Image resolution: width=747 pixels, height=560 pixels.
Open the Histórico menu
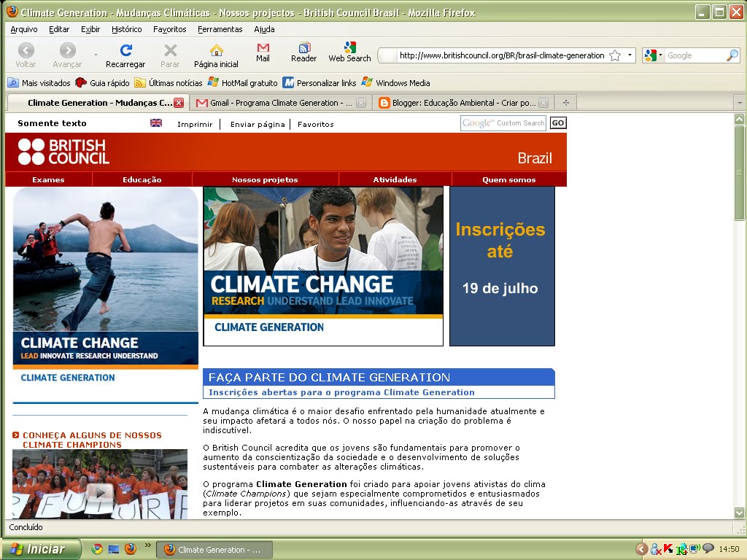pos(127,29)
